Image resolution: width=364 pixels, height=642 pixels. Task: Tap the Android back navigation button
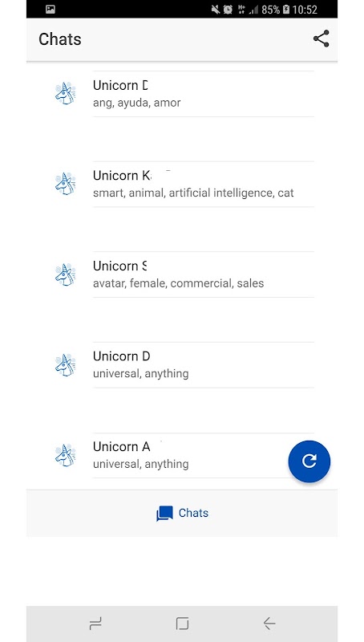click(269, 624)
